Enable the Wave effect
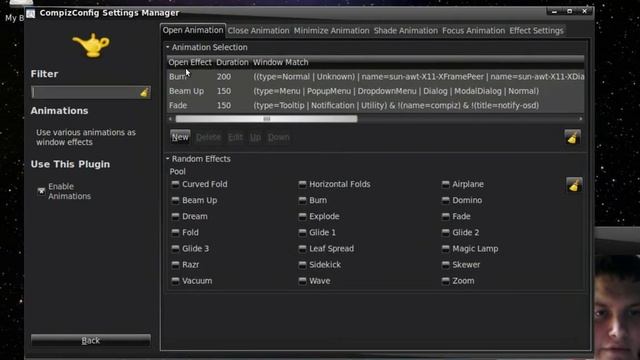Image resolution: width=640 pixels, height=360 pixels. click(x=302, y=281)
